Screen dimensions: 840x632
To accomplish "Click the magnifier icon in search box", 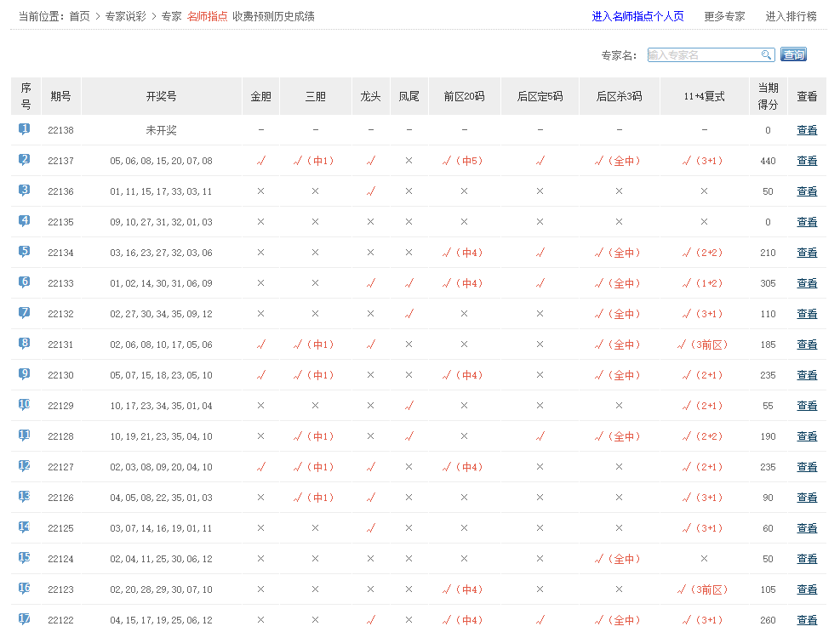I will tap(766, 55).
